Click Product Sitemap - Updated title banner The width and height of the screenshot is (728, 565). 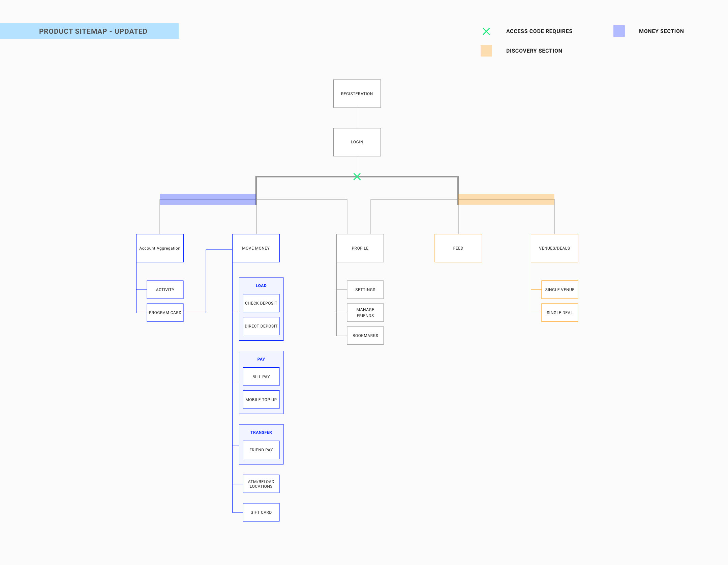pyautogui.click(x=89, y=31)
